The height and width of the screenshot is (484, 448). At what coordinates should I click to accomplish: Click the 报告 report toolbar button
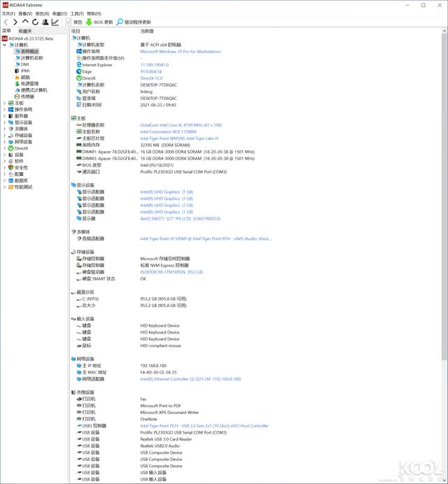(x=74, y=22)
